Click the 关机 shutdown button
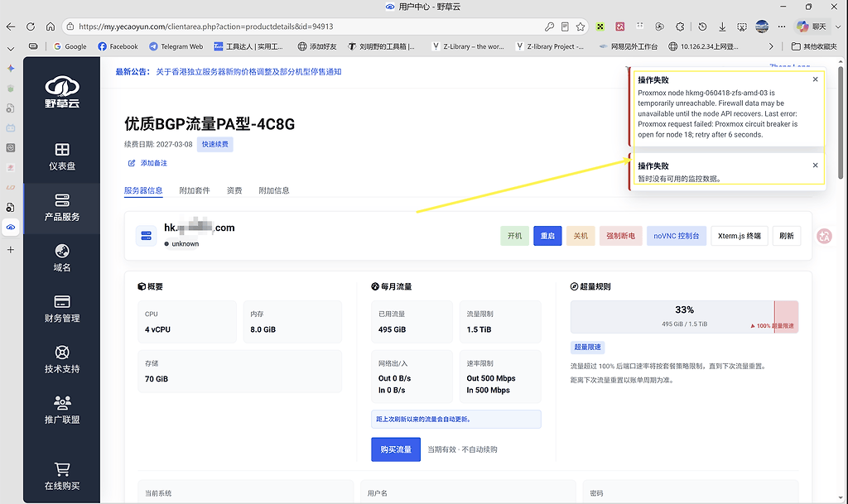This screenshot has width=848, height=504. click(x=581, y=236)
